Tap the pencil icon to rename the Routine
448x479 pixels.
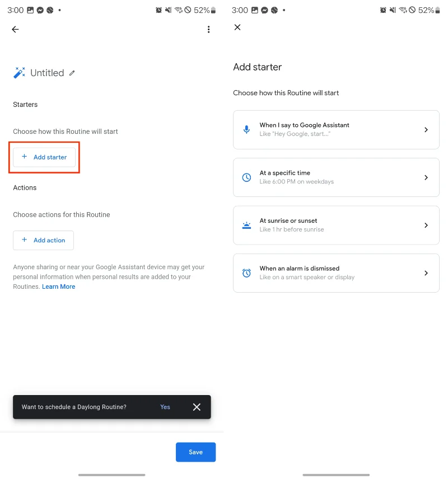tap(72, 73)
